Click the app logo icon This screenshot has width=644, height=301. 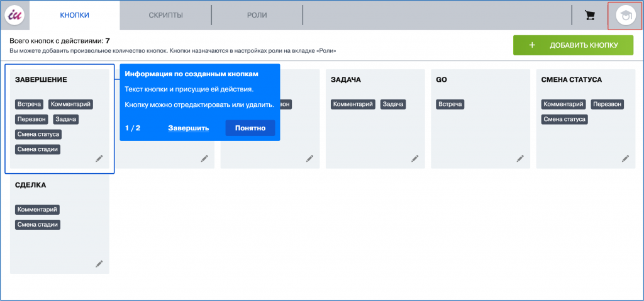coord(14,15)
